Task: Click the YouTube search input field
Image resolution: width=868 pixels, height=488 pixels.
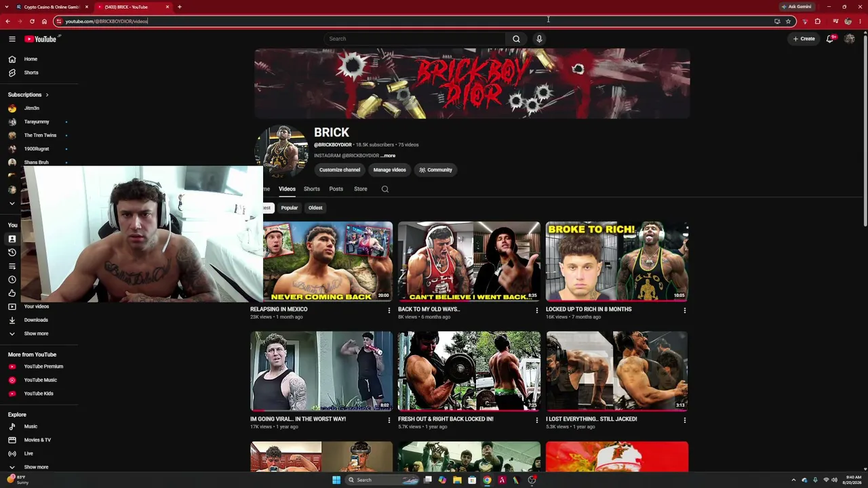Action: click(414, 39)
